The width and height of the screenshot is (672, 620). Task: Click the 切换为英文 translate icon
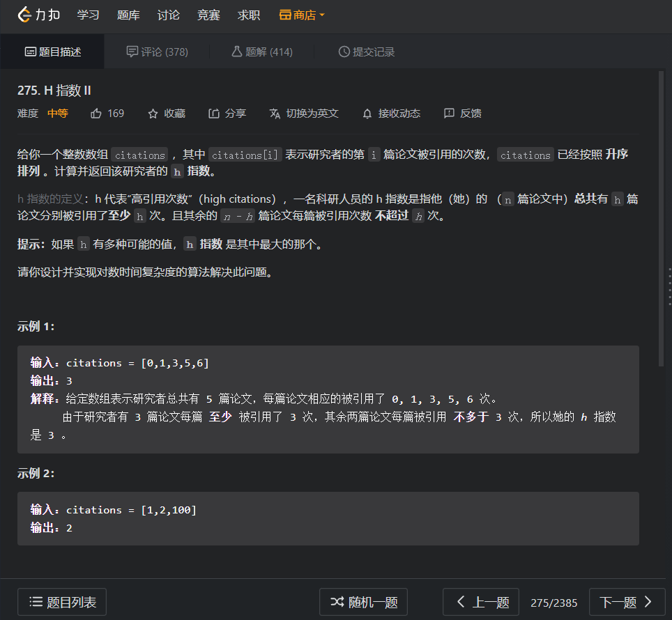click(275, 114)
